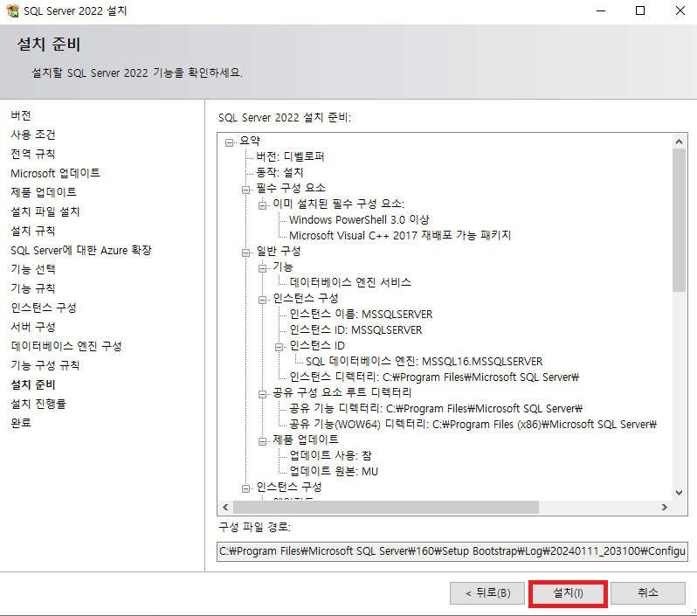Minimize the SQL Server 2022 설치 window
Viewport: 697px width, 616px height.
601,10
